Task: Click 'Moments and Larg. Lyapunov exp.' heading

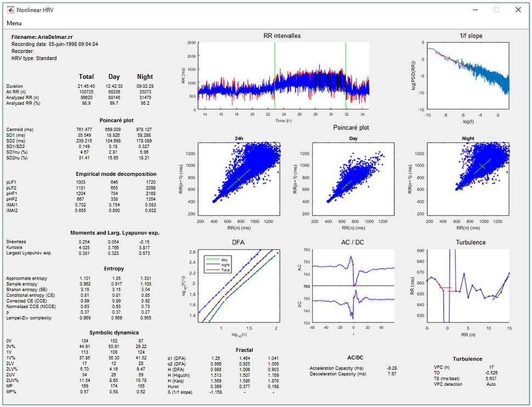Action: click(x=115, y=233)
